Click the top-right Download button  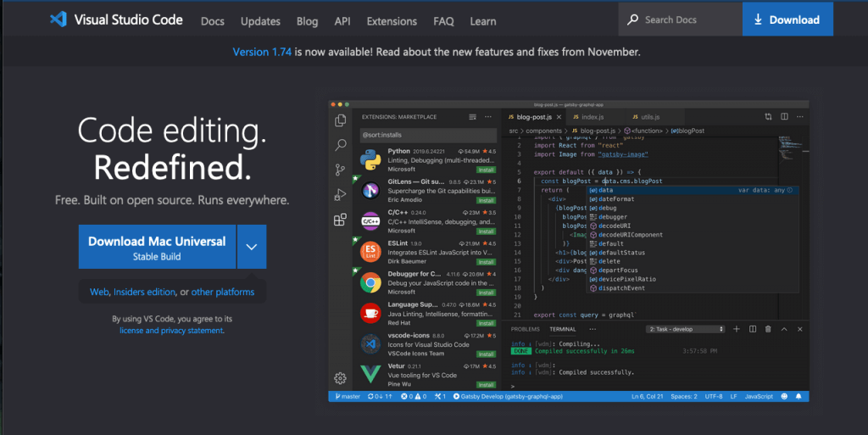787,20
